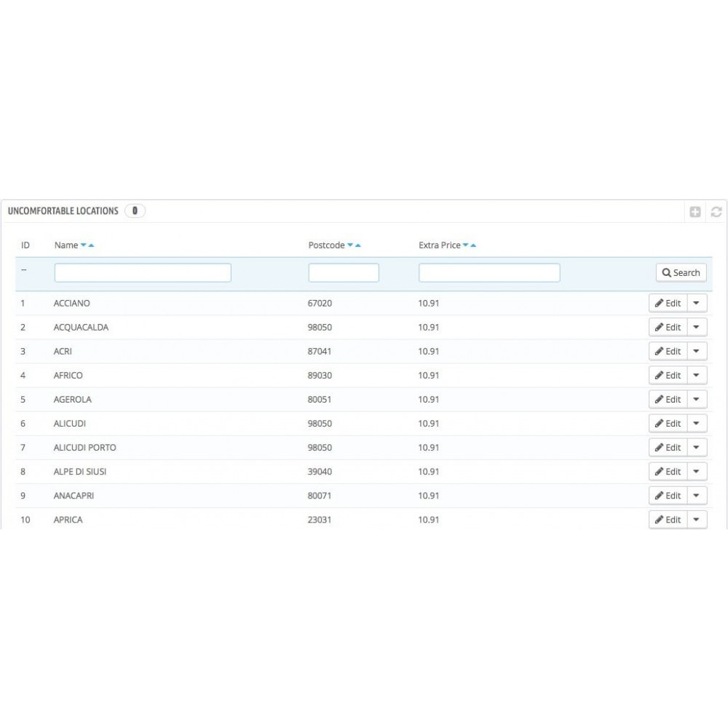Focus the Extra Price filter field
Image resolution: width=728 pixels, height=728 pixels.
489,272
